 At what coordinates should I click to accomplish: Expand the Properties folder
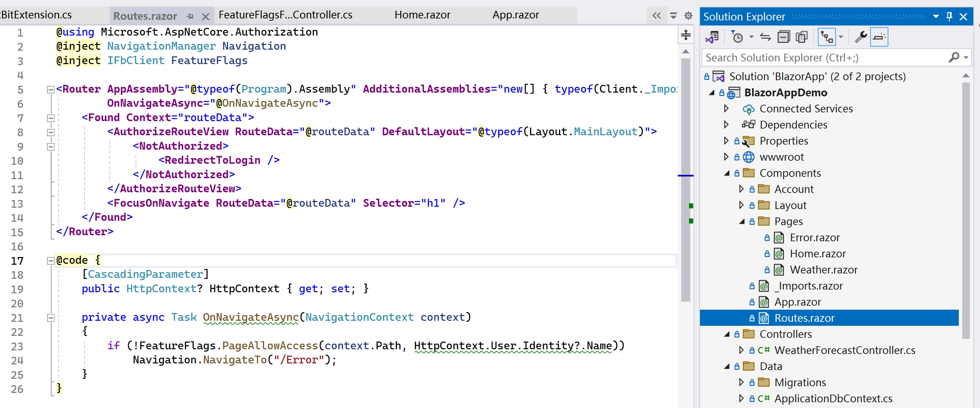726,141
